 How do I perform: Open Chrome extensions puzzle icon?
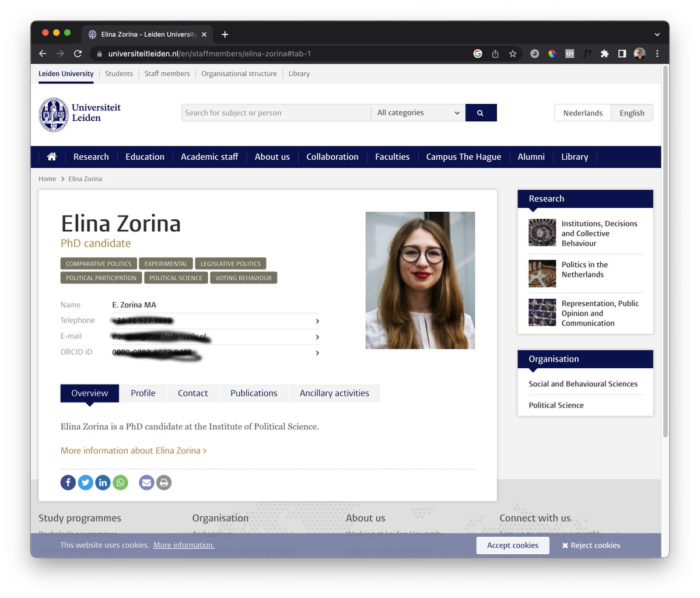[605, 54]
